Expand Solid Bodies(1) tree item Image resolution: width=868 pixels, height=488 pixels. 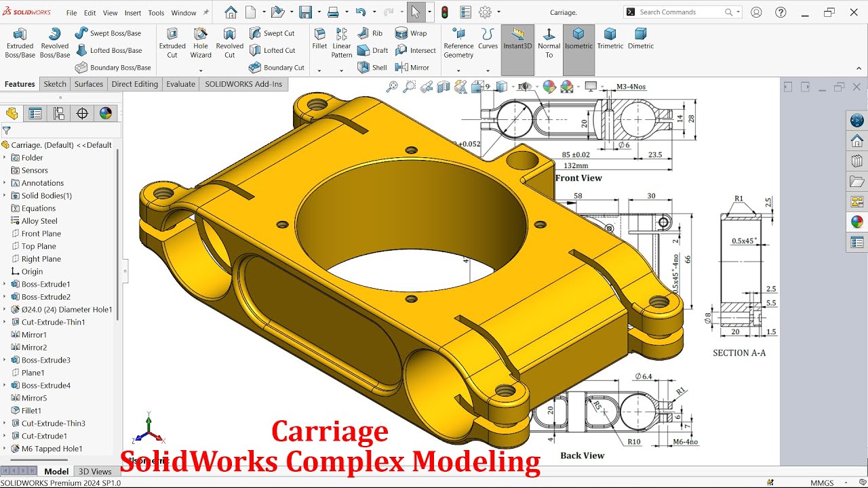[4, 195]
